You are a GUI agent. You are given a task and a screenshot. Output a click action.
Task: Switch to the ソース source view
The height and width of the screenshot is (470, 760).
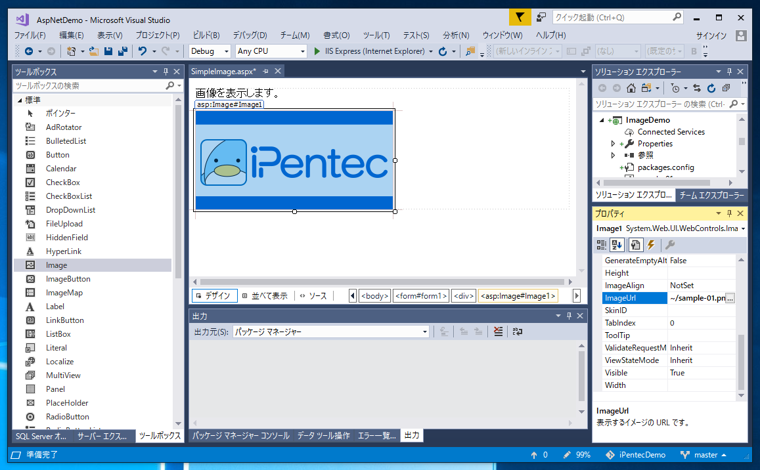(314, 296)
